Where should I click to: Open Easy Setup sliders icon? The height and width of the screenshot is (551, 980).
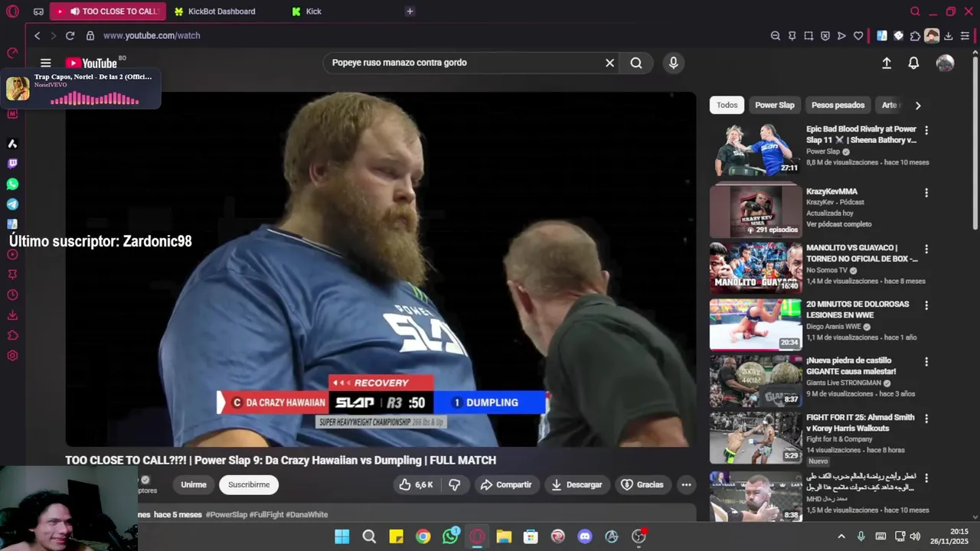coord(965,36)
